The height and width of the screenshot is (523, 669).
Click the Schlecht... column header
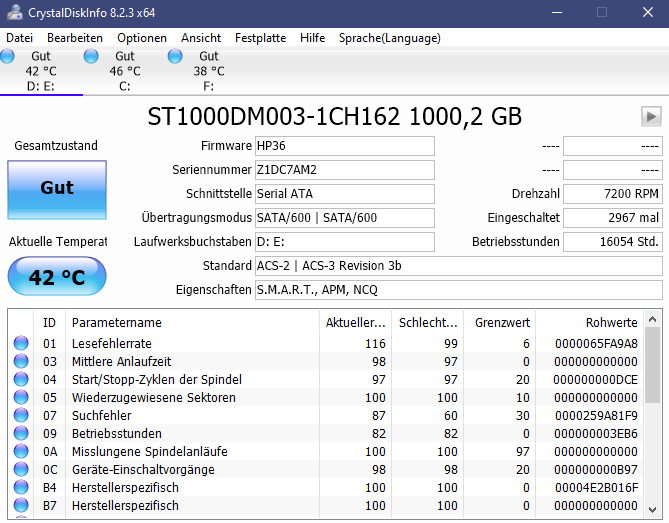[428, 323]
